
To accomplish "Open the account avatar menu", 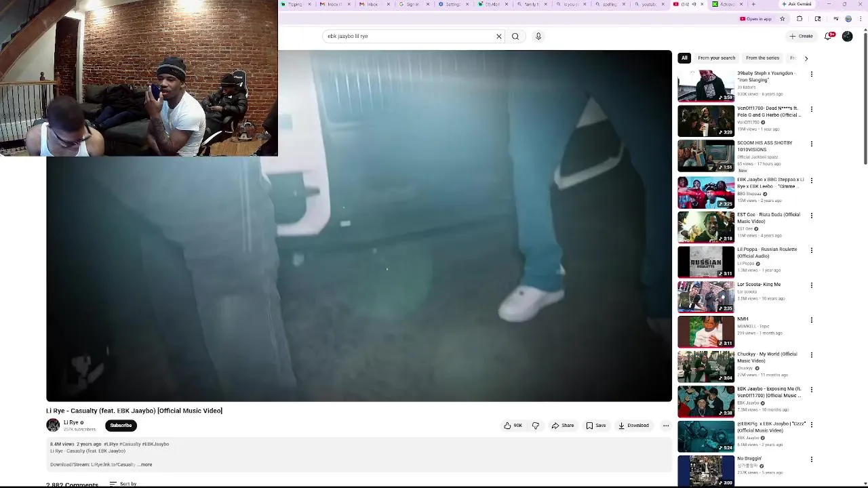I will (x=847, y=36).
